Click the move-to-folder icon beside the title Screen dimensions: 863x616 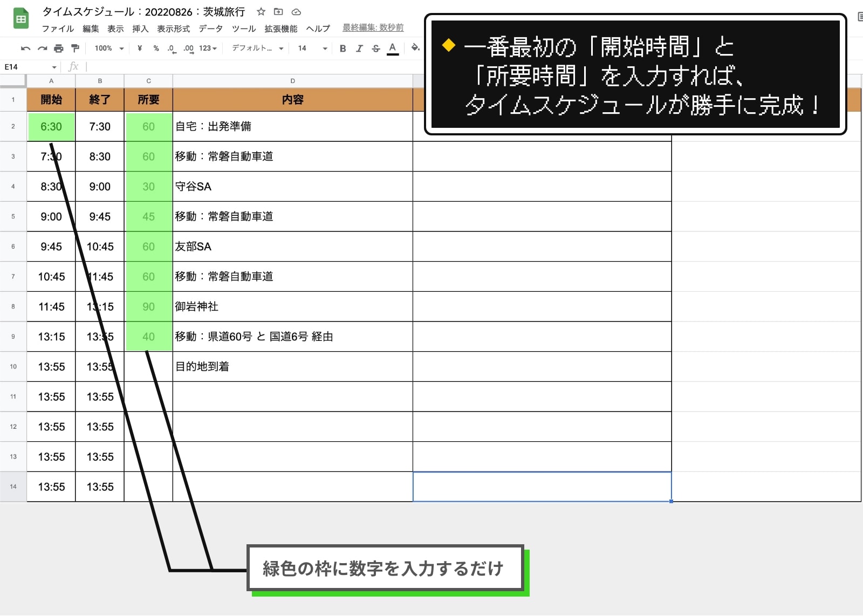tap(278, 11)
